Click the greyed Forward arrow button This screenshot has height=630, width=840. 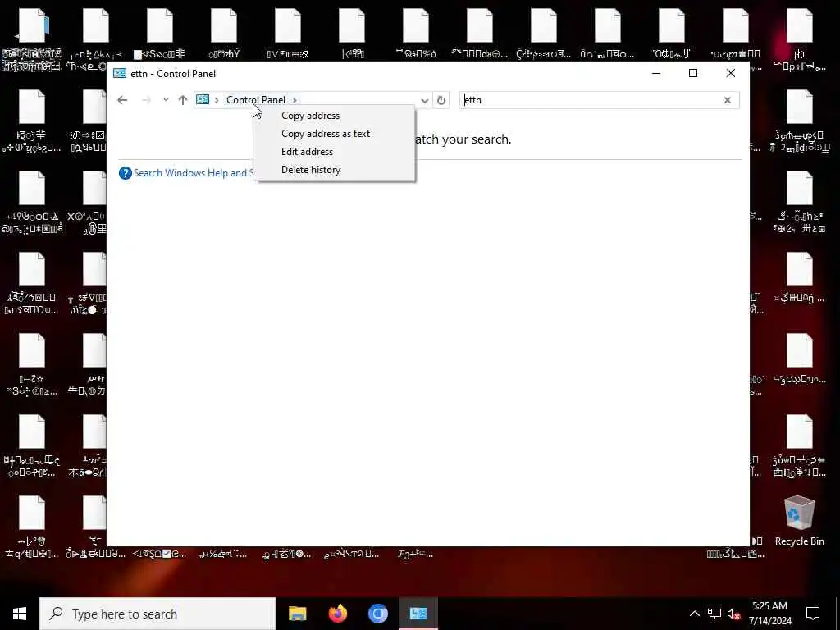[x=146, y=100]
